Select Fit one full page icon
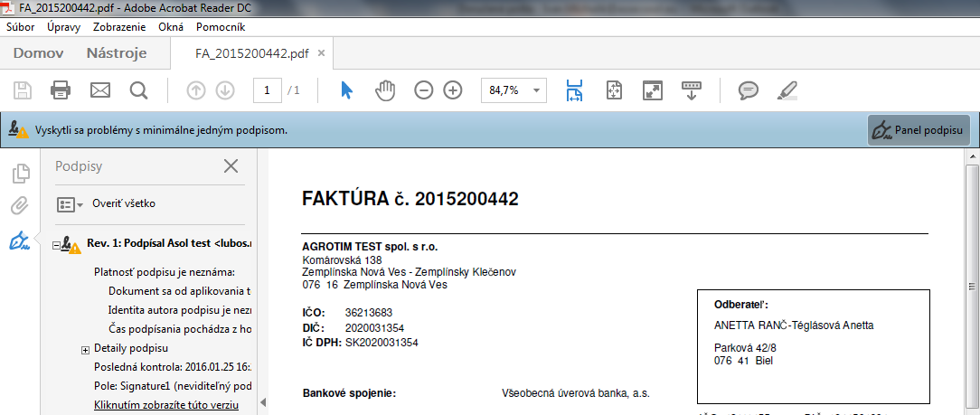980x415 pixels. pos(614,90)
